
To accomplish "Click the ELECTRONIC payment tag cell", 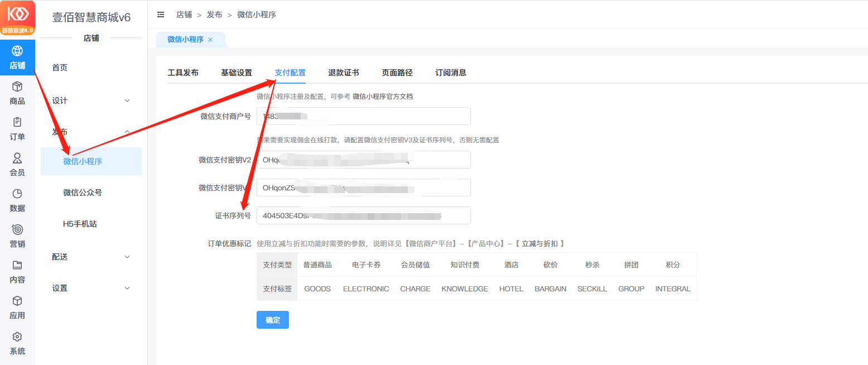I will [x=366, y=289].
